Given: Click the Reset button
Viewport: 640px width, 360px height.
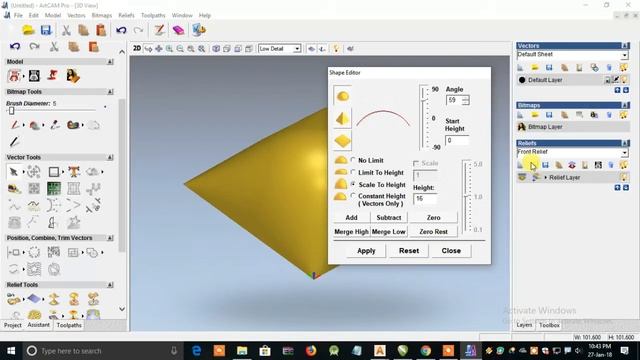Looking at the screenshot, I should pyautogui.click(x=409, y=251).
